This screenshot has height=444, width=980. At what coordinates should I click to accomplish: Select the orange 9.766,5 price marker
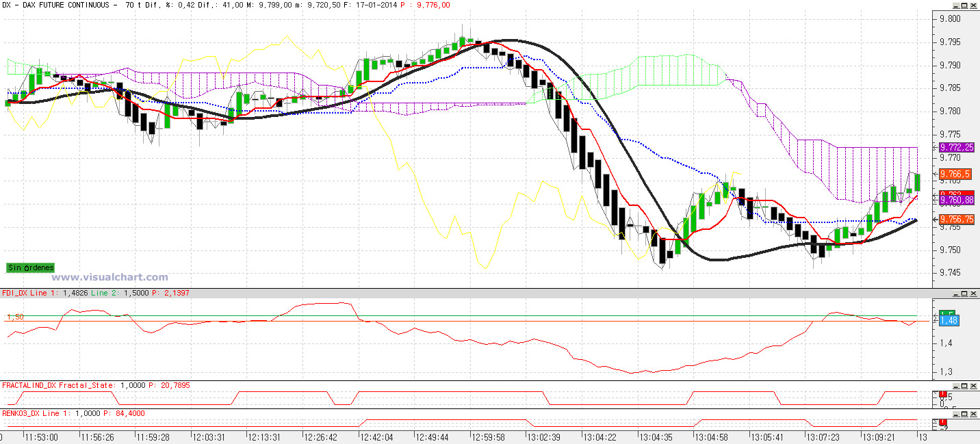pyautogui.click(x=957, y=174)
